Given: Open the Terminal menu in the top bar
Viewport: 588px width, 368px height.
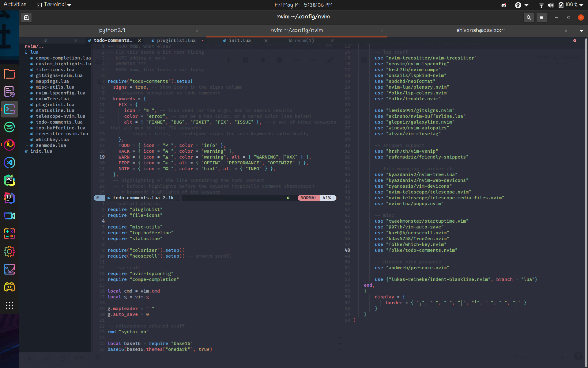Looking at the screenshot, I should (54, 5).
